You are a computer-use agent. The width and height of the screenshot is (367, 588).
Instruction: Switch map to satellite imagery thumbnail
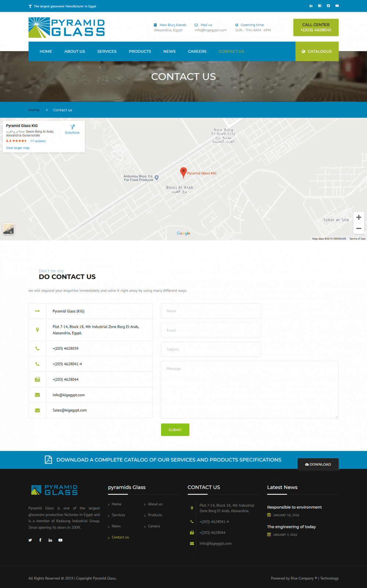coord(8,229)
